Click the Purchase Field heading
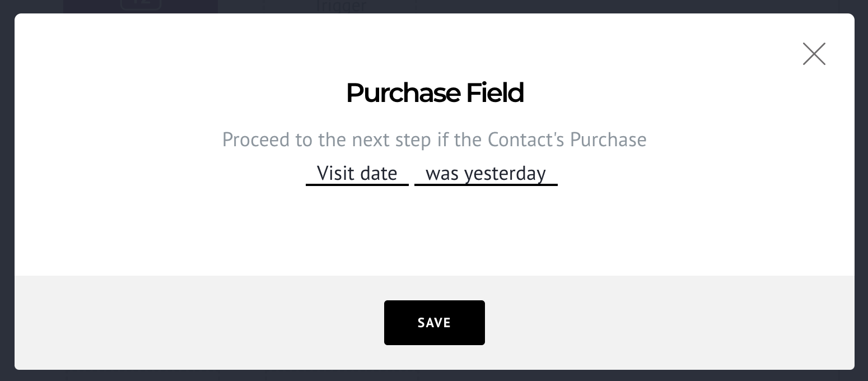The image size is (868, 381). tap(435, 93)
